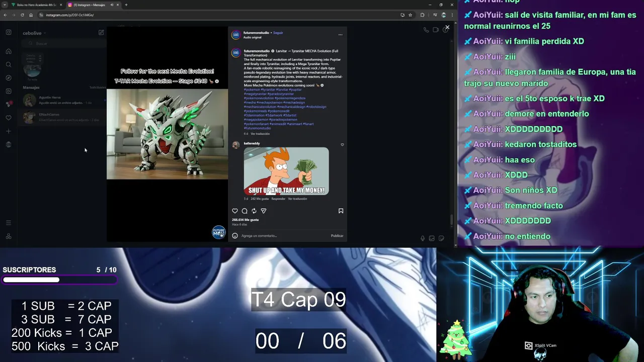Click the 266.614 Me gusta likes count
The image size is (644, 362).
pos(245,220)
